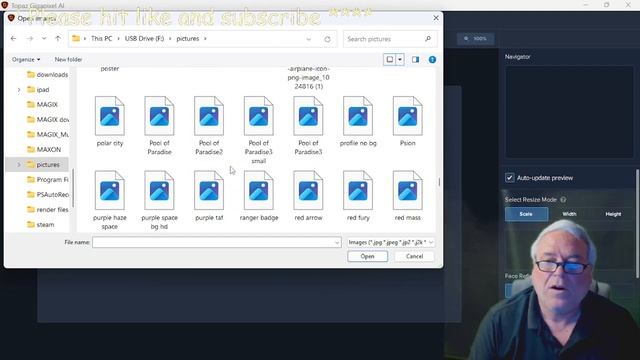Select the polar city image file
The image size is (640, 360).
(x=110, y=121)
